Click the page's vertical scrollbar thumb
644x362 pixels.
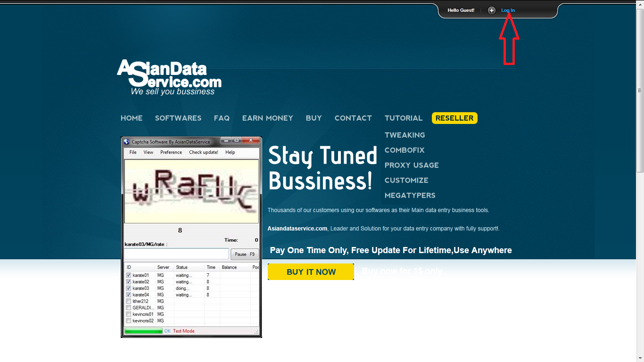click(x=640, y=90)
